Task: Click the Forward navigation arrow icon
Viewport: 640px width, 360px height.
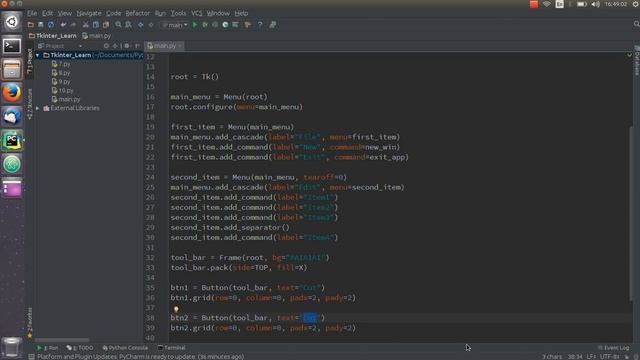Action: [x=151, y=25]
